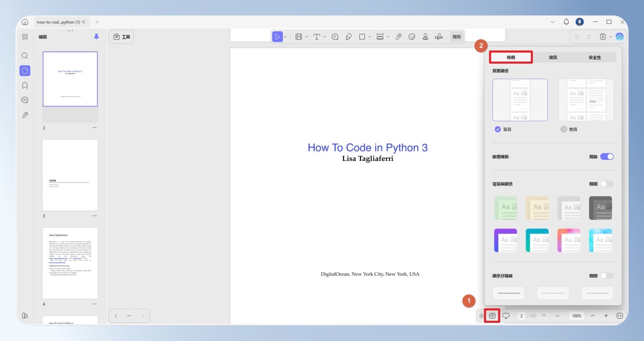Screen dimensions: 644x341
Task: Open tab list chevron in title bar
Action: pos(553,22)
